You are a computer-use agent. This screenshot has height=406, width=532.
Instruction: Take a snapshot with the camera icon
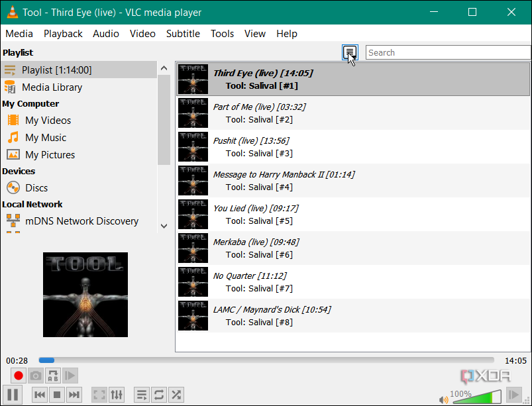pyautogui.click(x=36, y=376)
